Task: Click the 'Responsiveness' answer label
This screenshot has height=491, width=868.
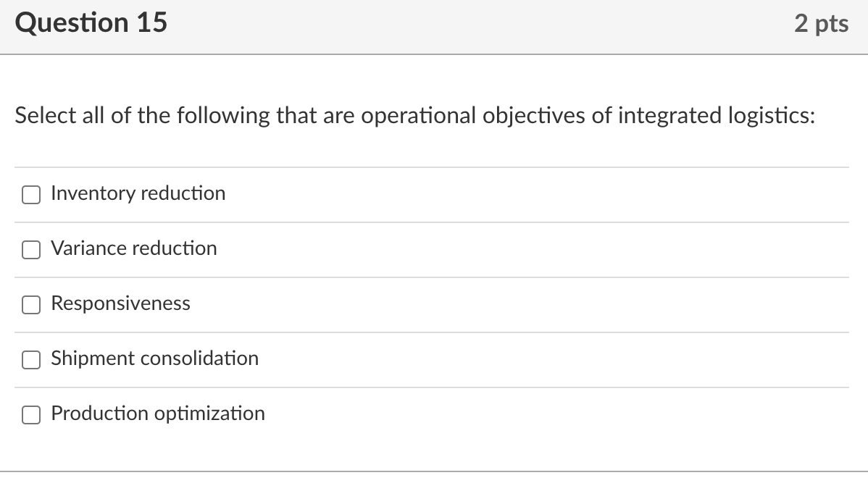Action: pos(120,303)
